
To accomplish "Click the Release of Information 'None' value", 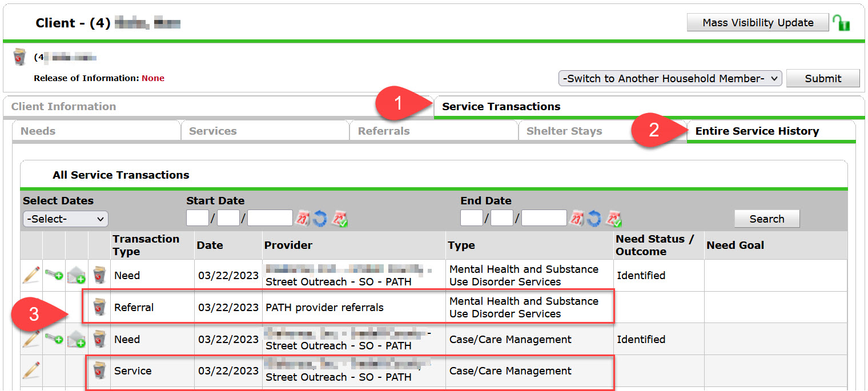I will pos(153,78).
